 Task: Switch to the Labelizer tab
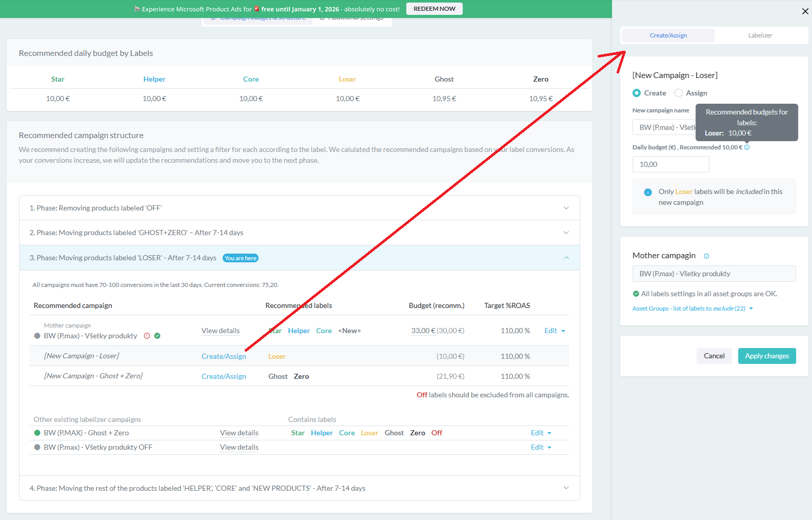(760, 35)
